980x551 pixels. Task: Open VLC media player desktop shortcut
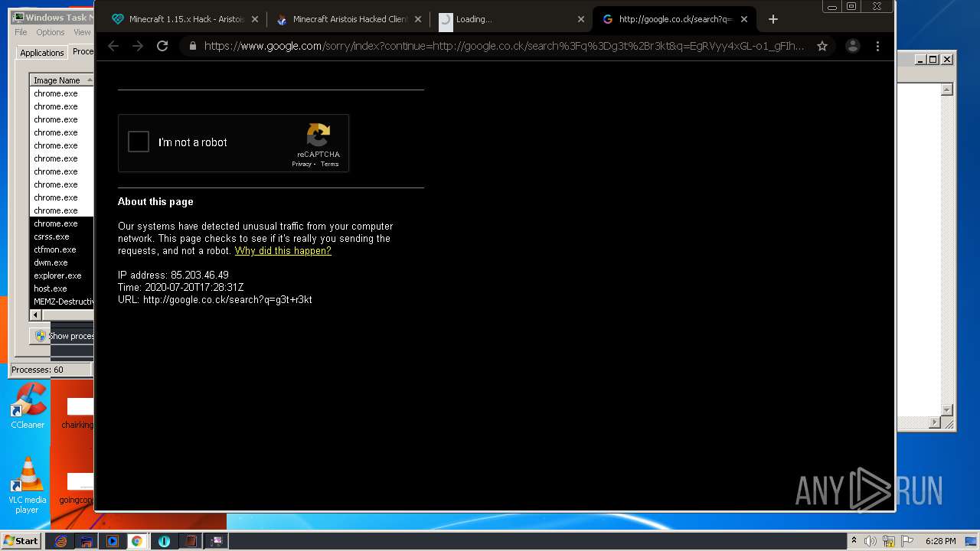(x=28, y=486)
